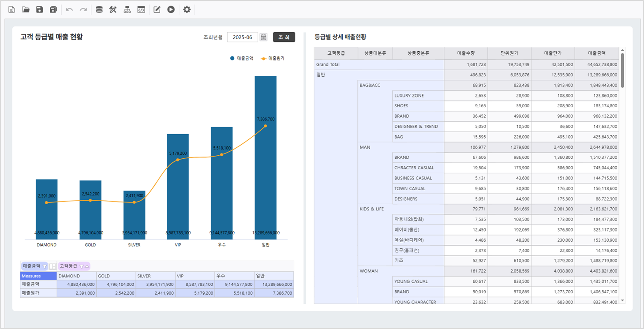Viewport: 644px width, 329px height.
Task: Click the 44,652,738,800 Grand Total amount cell
Action: click(597, 64)
